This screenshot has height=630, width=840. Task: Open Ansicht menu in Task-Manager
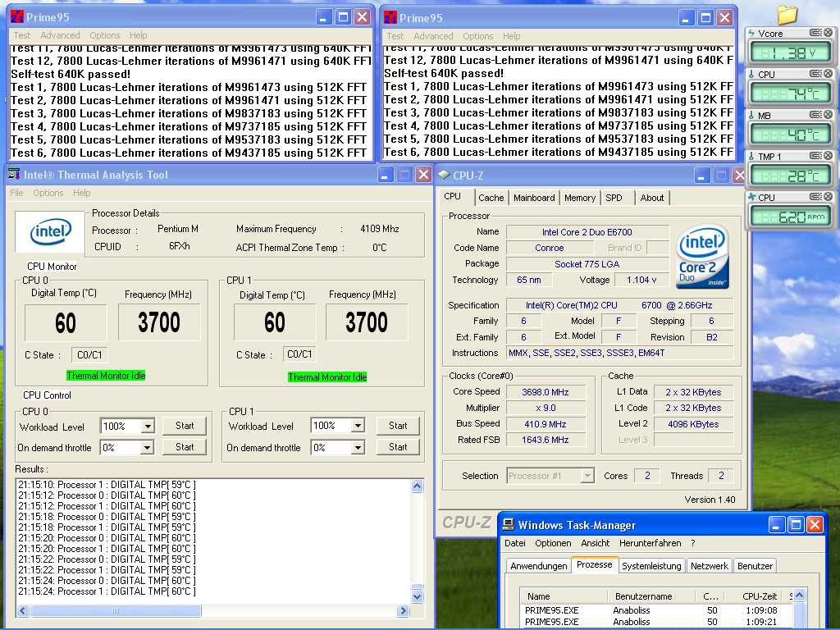click(596, 543)
